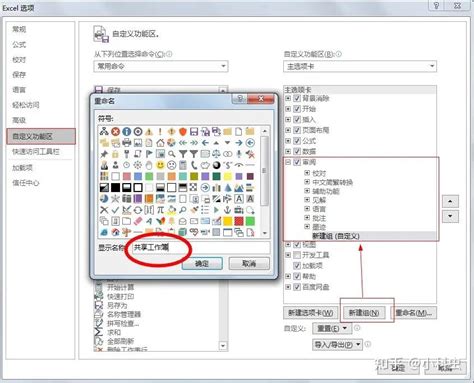
Task: Open the 主选项卡 ribbon dropdown
Action: pos(360,67)
